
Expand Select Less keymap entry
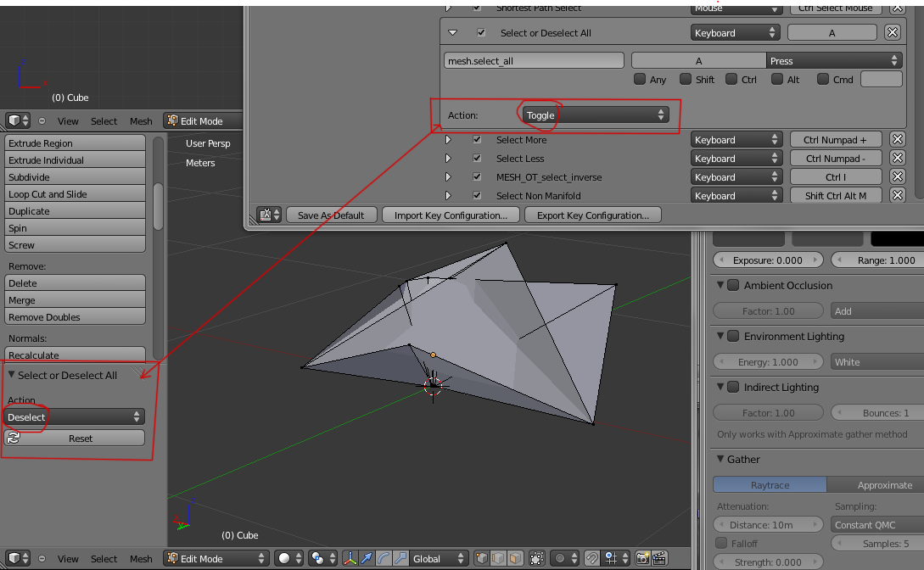pyautogui.click(x=448, y=159)
